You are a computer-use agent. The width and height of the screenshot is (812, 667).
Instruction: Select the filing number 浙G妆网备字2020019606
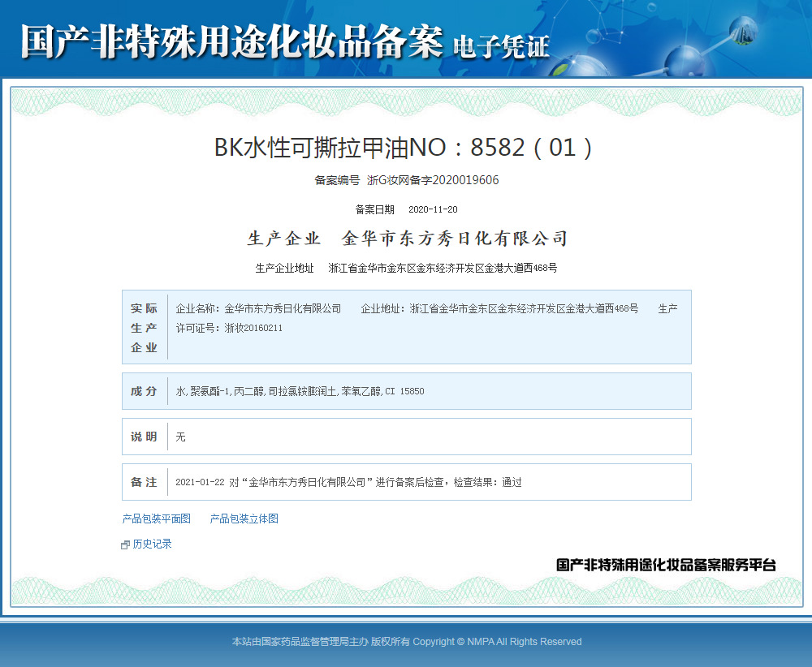433,180
